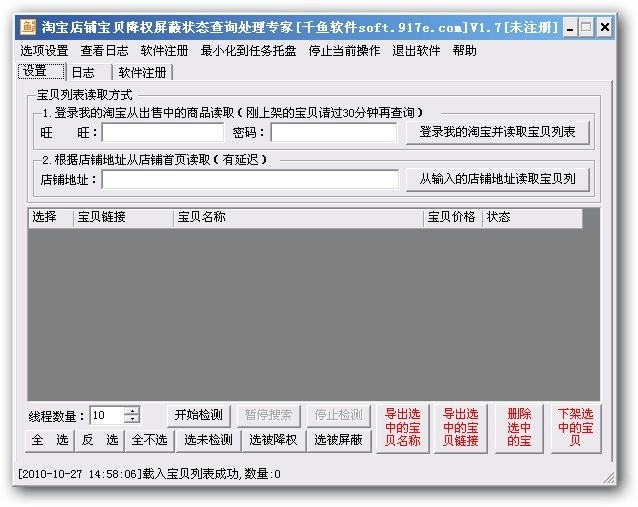The height and width of the screenshot is (507, 638).
Task: Click the 选被屏蔽 button
Action: 339,440
